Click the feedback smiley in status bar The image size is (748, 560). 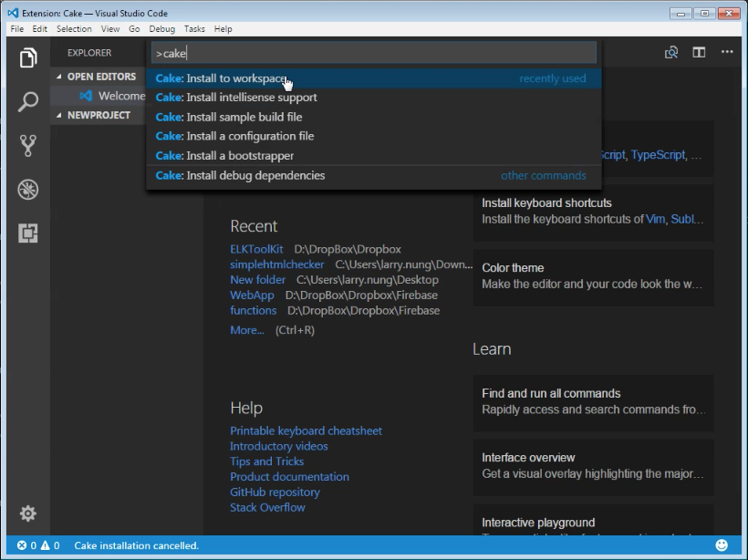coord(722,544)
